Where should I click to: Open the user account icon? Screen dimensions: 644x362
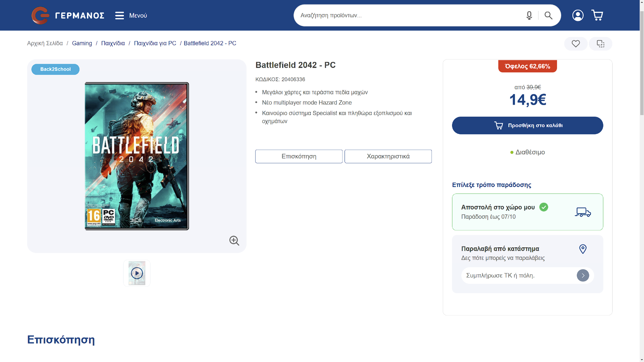click(x=578, y=15)
